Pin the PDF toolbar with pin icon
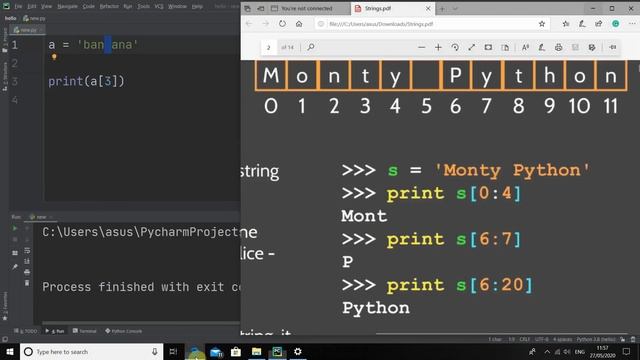Screen dimensions: 640x360 613,47
